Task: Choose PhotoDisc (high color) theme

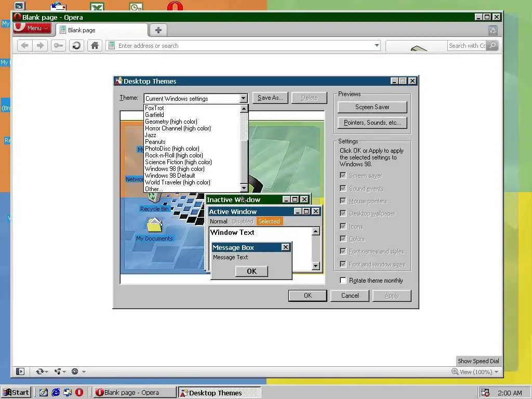Action: [x=172, y=149]
